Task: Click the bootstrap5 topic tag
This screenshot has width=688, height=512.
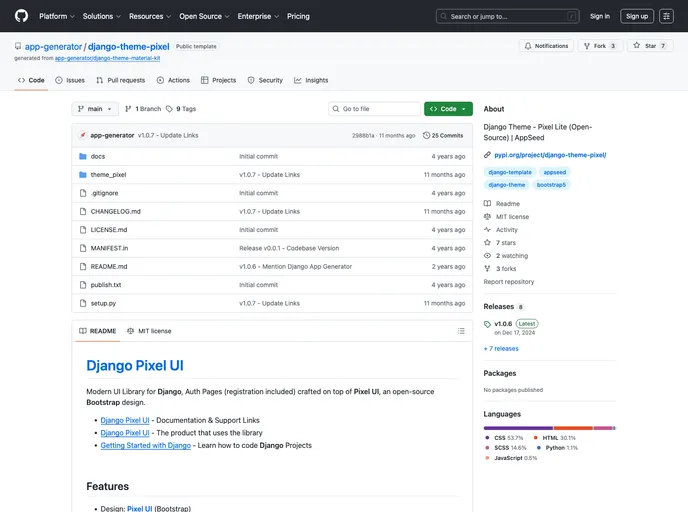Action: [x=551, y=185]
